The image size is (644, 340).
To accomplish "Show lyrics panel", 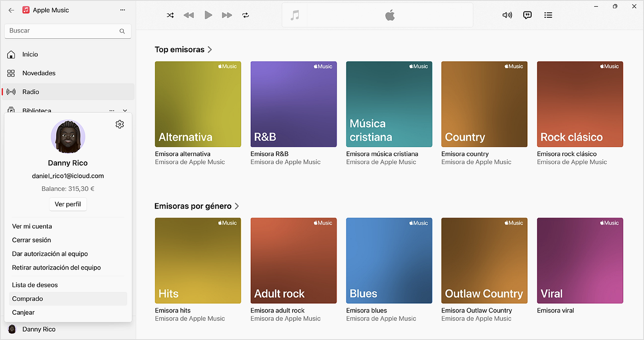I will (527, 15).
